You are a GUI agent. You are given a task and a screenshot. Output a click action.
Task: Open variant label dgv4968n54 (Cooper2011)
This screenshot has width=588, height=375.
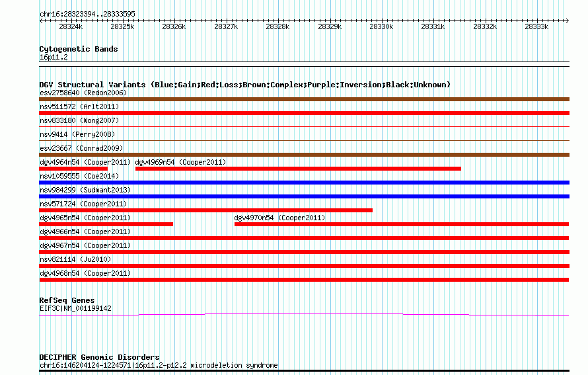pos(85,273)
